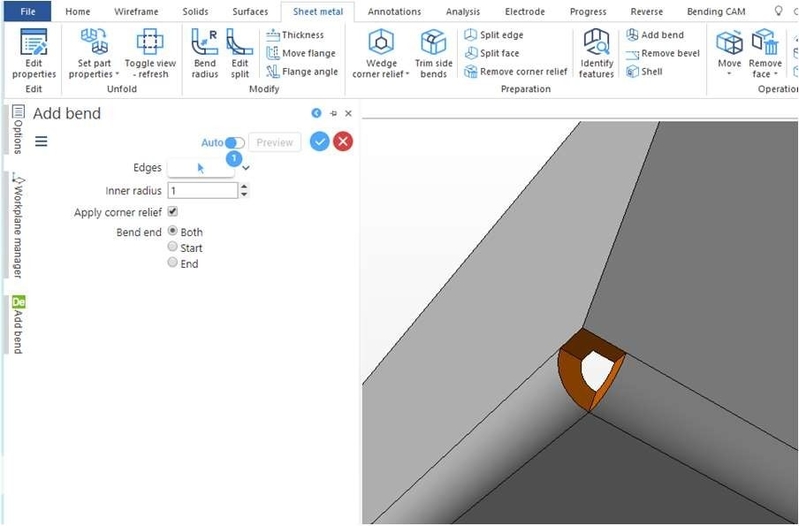Confirm Add bend with blue checkmark
Viewport: 799px width, 526px height.
click(x=319, y=142)
